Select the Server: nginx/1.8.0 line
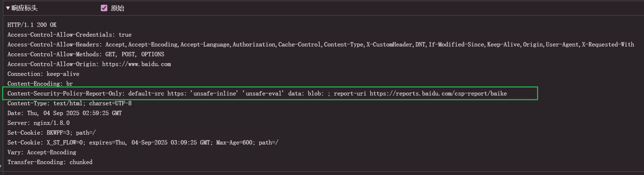644x175 pixels. (x=38, y=123)
